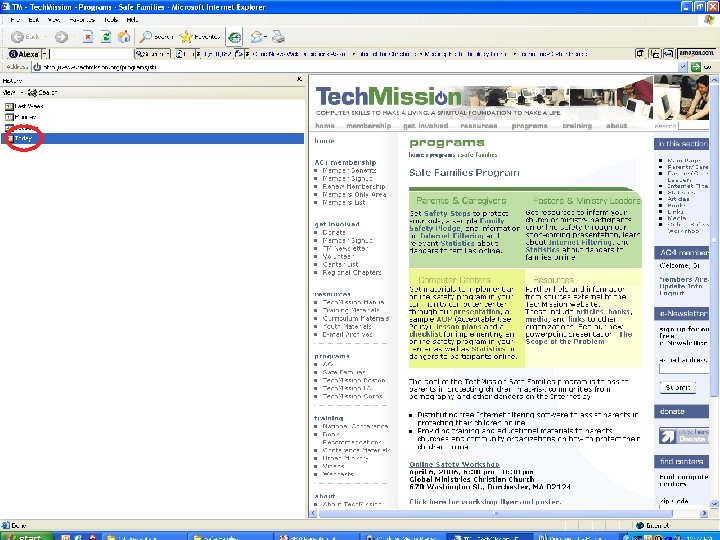The image size is (720, 540).
Task: Click the vertical scrollbar up arrow
Action: 714,79
